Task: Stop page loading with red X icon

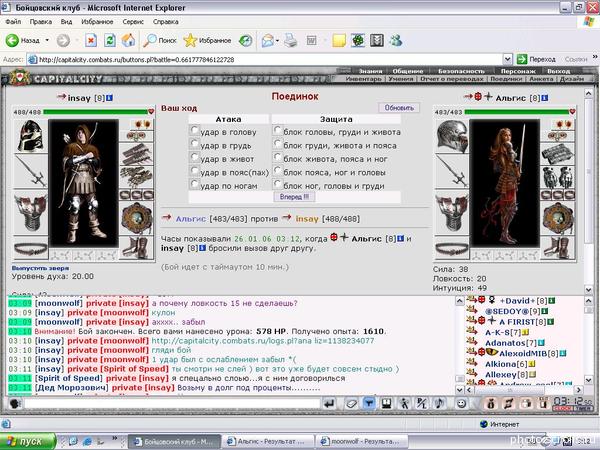Action: click(x=91, y=40)
